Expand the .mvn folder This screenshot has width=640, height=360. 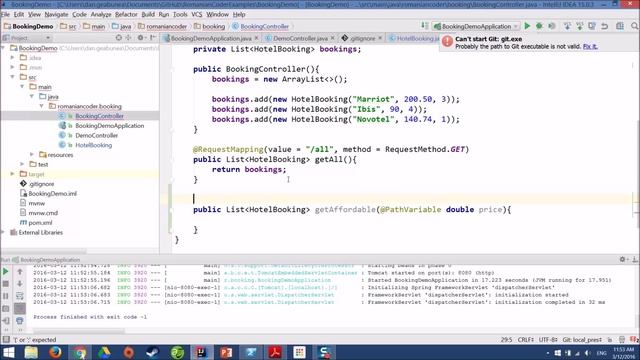[x=13, y=67]
